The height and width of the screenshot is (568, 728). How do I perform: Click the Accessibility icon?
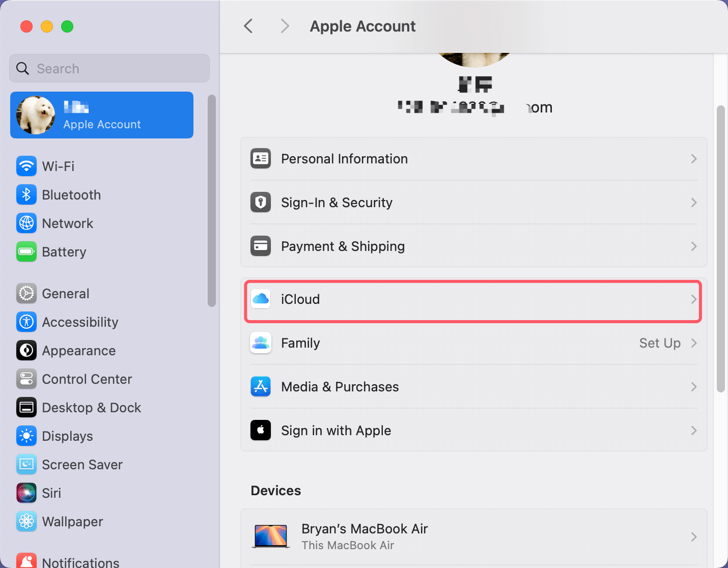(x=26, y=322)
